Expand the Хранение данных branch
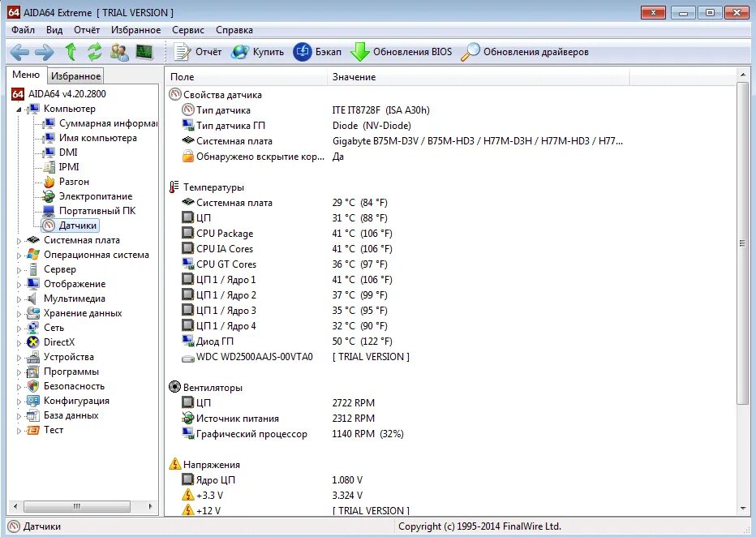This screenshot has height=537, width=756. 19,314
